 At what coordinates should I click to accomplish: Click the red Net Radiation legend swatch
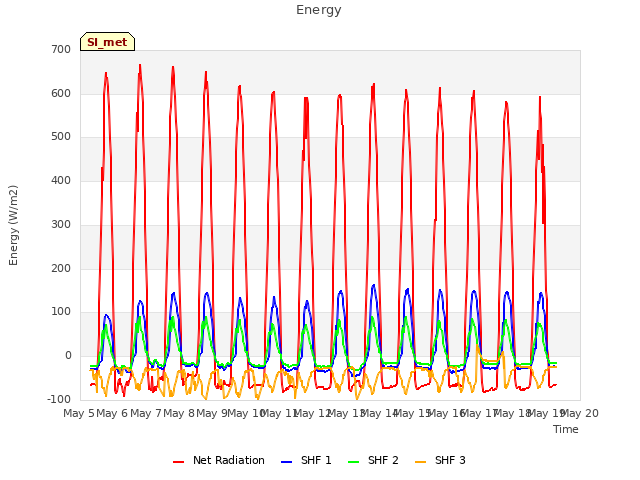[178, 462]
